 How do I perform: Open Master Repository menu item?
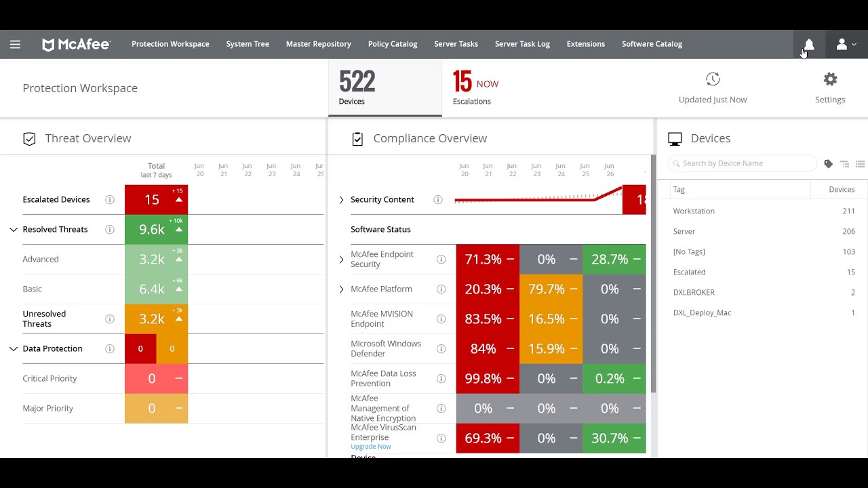319,44
